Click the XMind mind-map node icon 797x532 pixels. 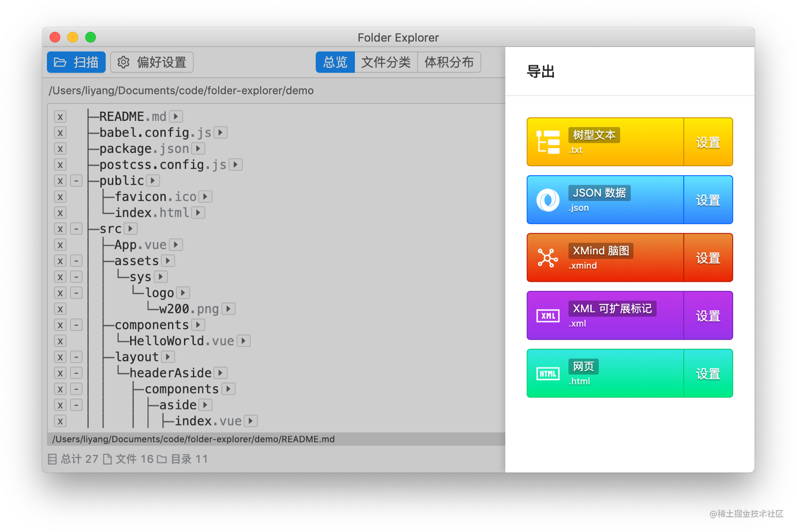pos(548,258)
